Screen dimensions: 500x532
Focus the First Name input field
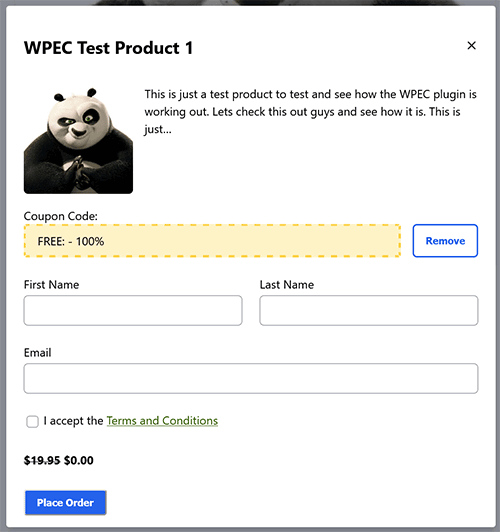133,310
